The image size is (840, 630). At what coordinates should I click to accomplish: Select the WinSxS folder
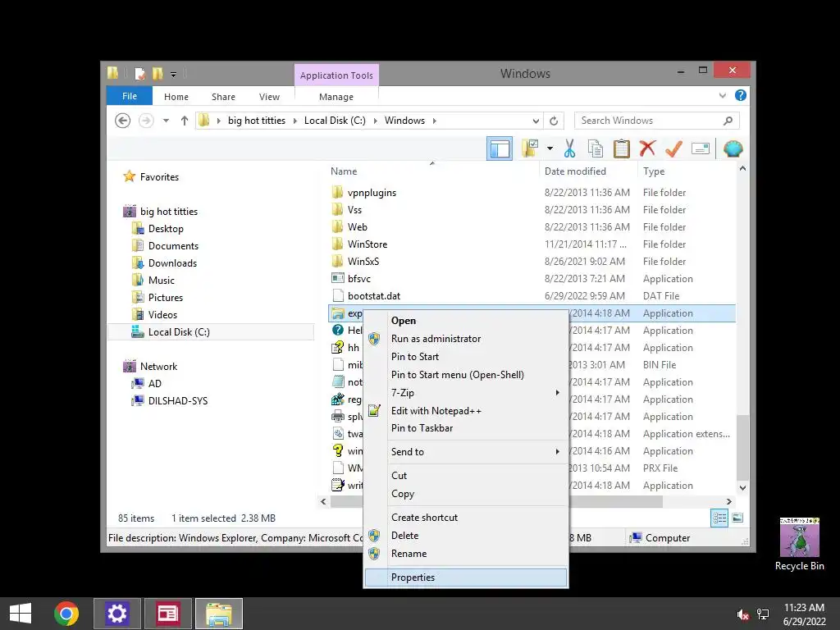pos(363,262)
